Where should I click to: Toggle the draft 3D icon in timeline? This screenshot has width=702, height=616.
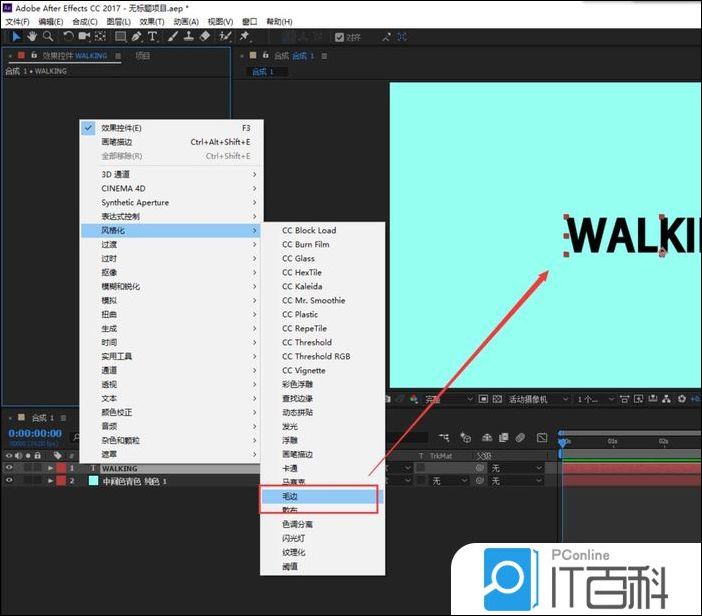pos(466,437)
